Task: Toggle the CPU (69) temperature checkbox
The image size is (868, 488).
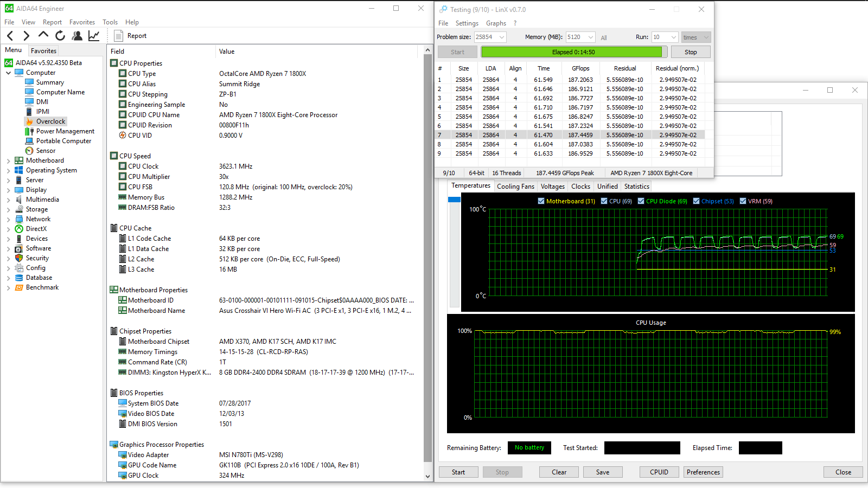Action: click(x=604, y=201)
